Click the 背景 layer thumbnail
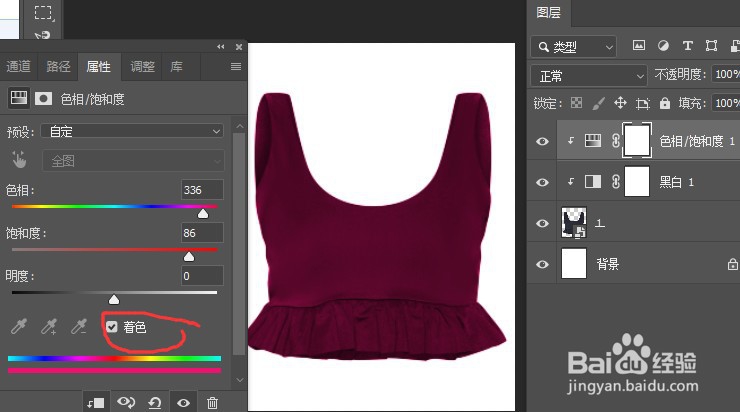Image resolution: width=740 pixels, height=412 pixels. pyautogui.click(x=574, y=263)
